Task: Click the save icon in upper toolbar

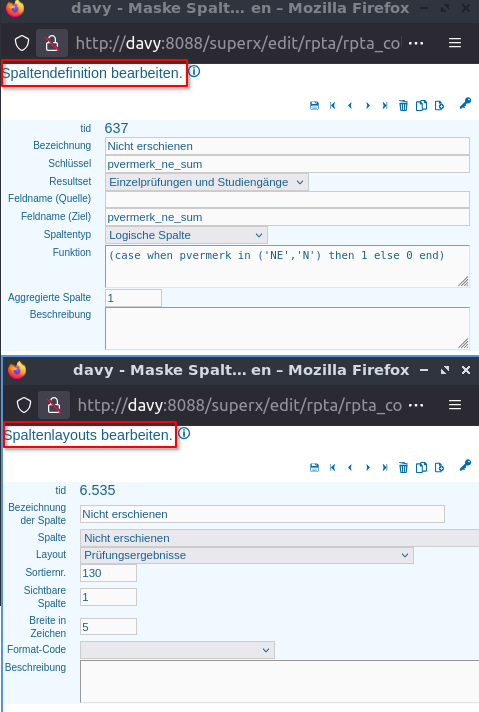Action: coord(314,106)
